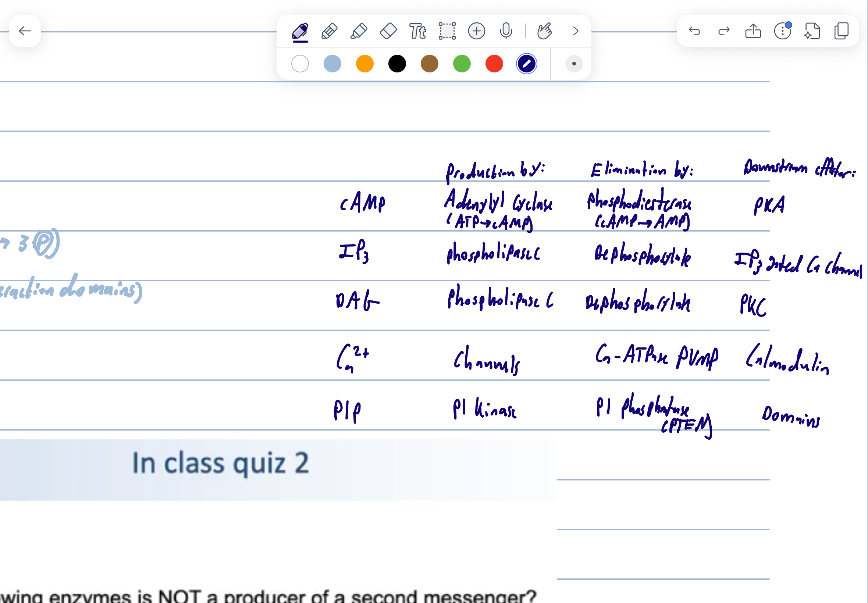Choose the black color swatch
The height and width of the screenshot is (603, 868).
pyautogui.click(x=397, y=64)
